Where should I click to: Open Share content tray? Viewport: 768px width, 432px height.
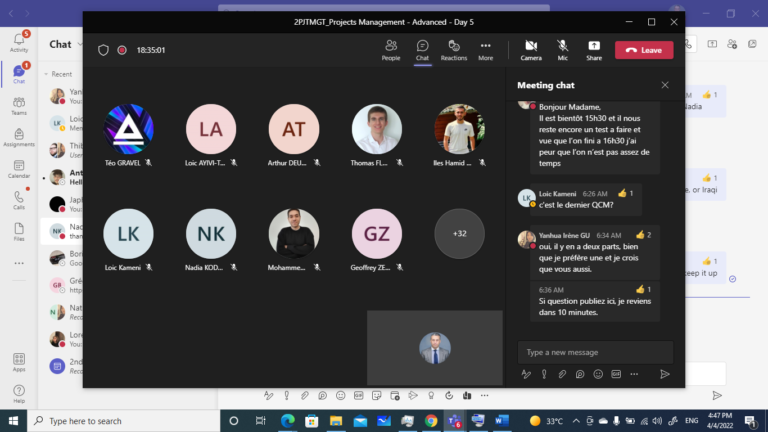click(594, 50)
